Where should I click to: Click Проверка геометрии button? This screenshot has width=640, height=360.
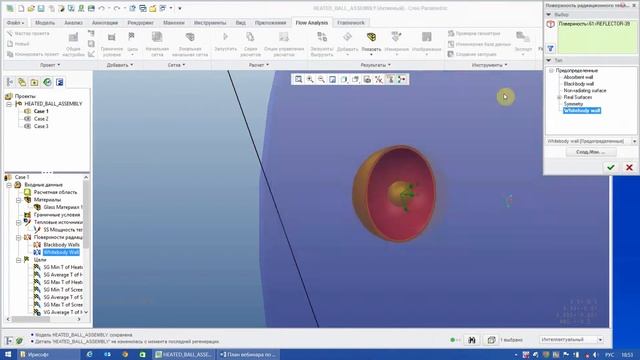(474, 33)
